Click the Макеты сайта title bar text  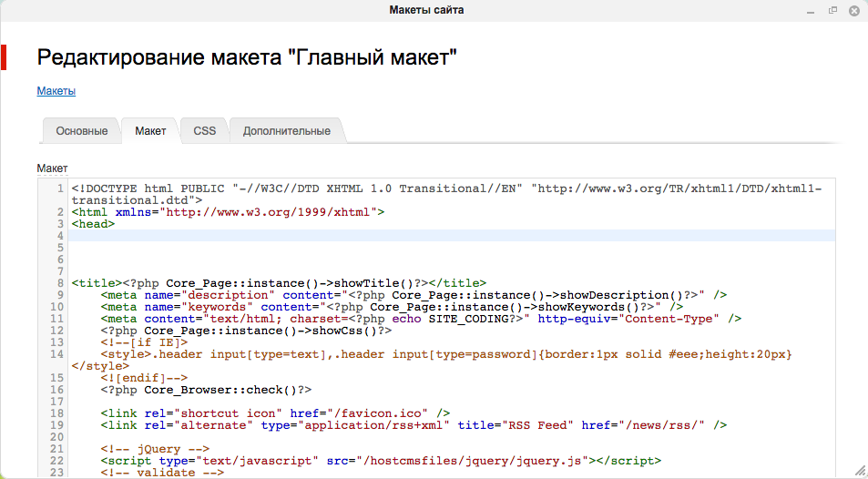click(432, 10)
